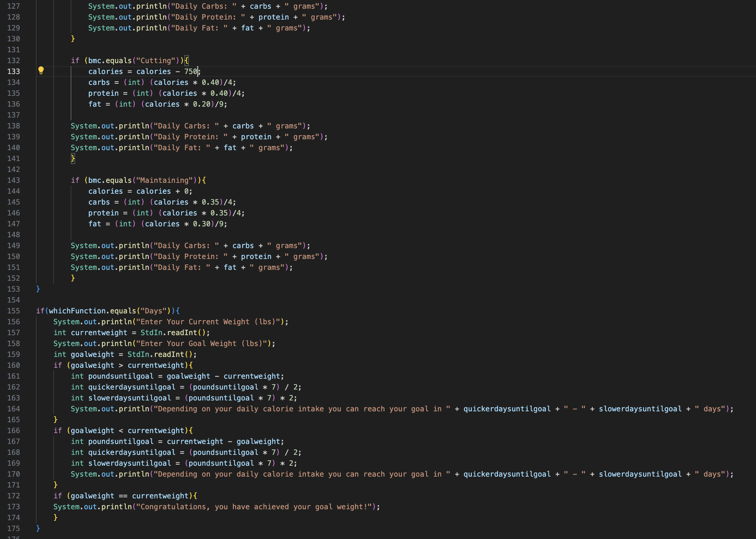Click line number 143 in the gutter
The height and width of the screenshot is (539, 756).
coord(13,180)
